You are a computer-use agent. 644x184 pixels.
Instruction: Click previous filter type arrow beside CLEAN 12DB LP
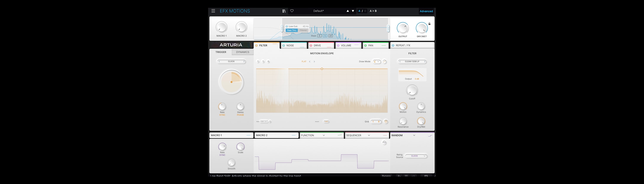pyautogui.click(x=400, y=61)
